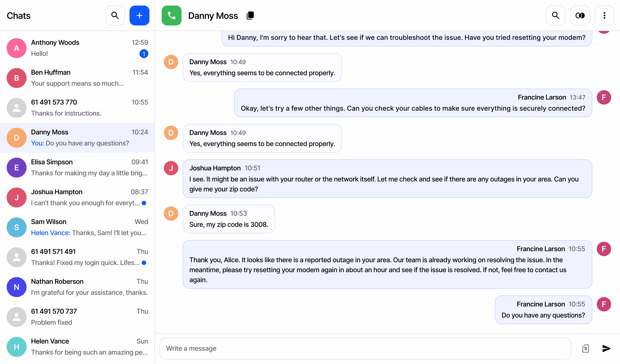Click Joshua Hampton's J avatar in conversation
Screen dimensions: 620x364
click(x=171, y=168)
